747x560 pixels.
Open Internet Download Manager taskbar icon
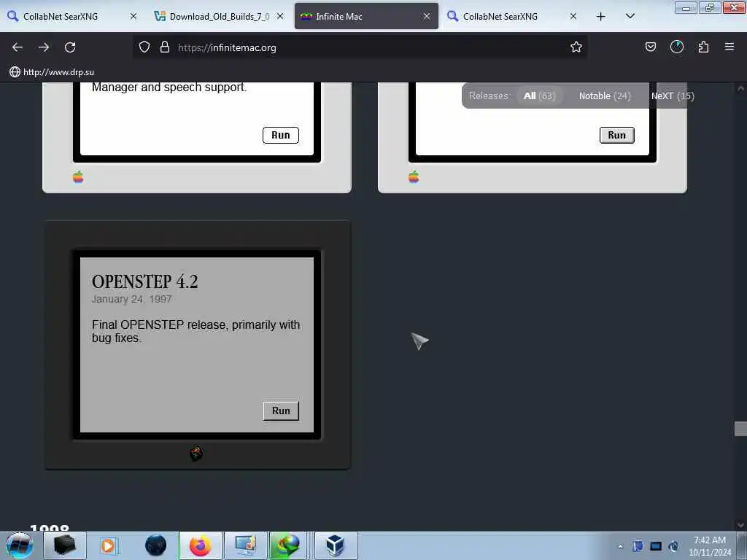(x=288, y=545)
